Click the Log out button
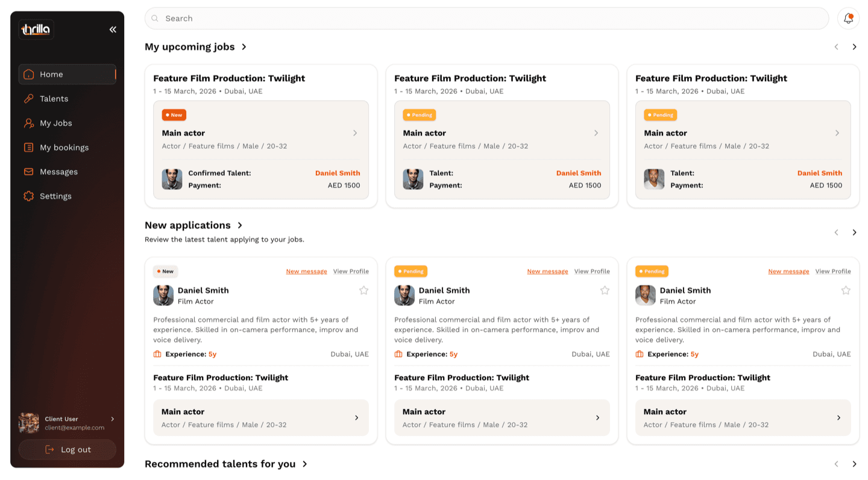This screenshot has height=480, width=868. click(x=67, y=449)
